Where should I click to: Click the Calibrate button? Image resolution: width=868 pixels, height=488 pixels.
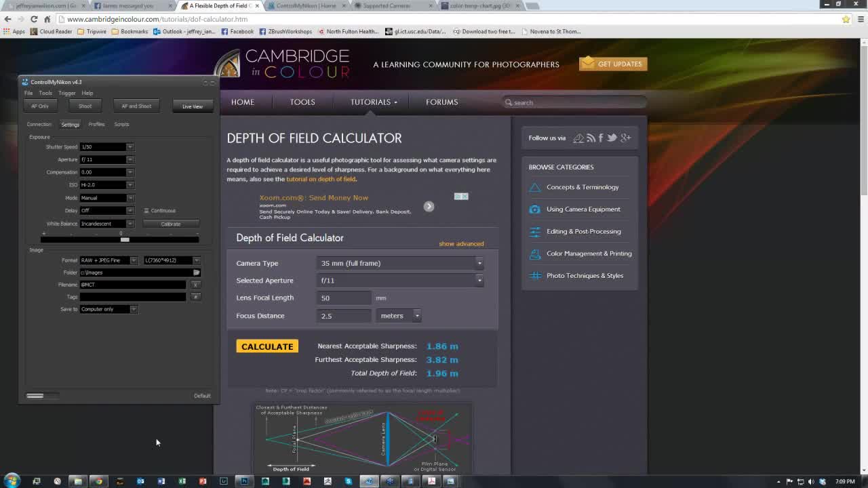point(171,224)
